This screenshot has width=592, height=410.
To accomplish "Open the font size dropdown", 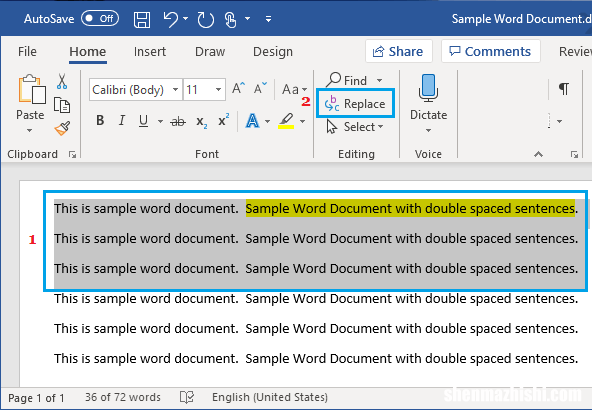I will coord(218,89).
